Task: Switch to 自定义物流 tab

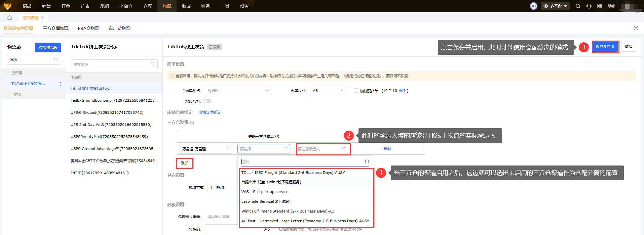Action: pos(119,28)
